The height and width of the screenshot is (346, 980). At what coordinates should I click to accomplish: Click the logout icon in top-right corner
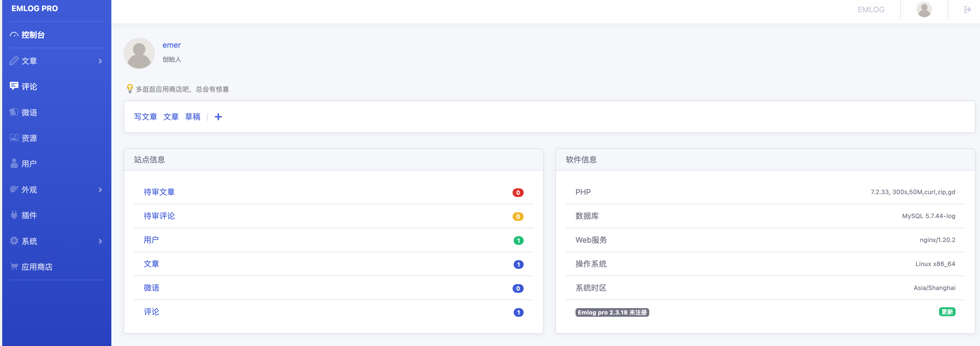pyautogui.click(x=967, y=9)
